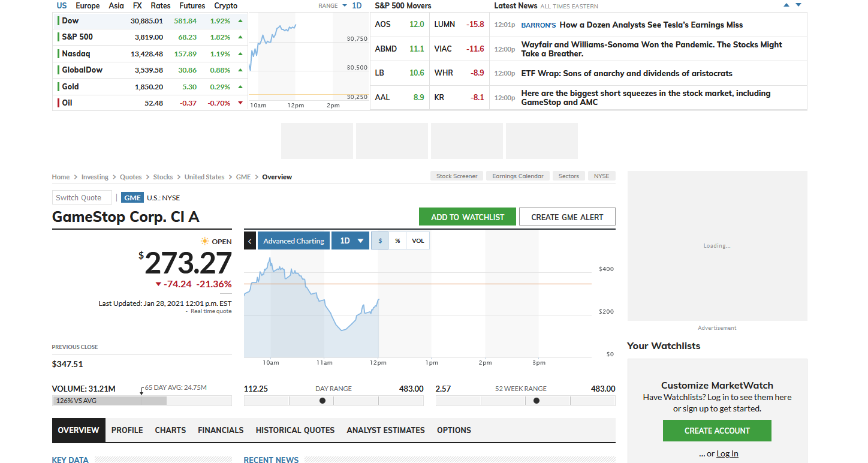
Task: Select the Oil row
Action: tap(150, 103)
